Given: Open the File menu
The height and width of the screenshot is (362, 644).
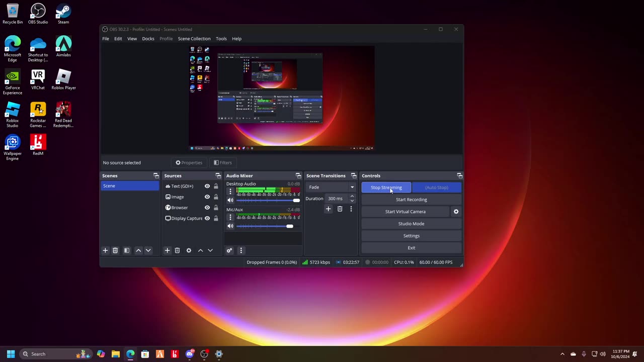Looking at the screenshot, I should [106, 39].
